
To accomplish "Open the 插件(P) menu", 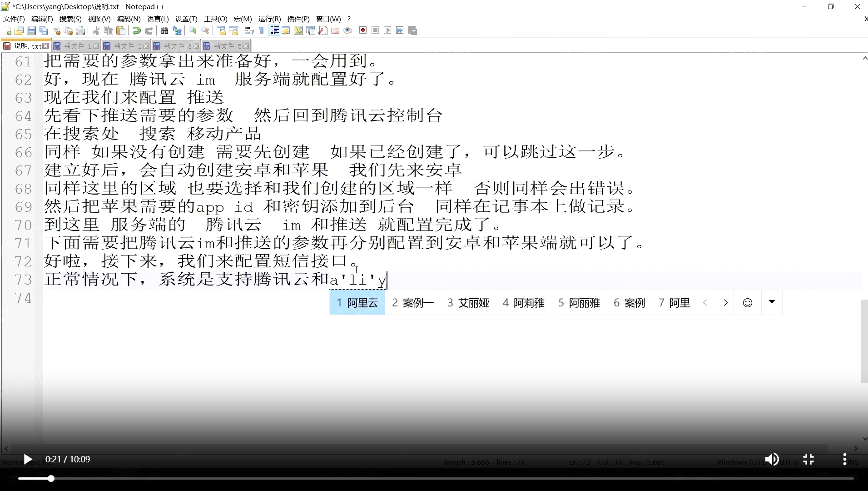I will 298,19.
